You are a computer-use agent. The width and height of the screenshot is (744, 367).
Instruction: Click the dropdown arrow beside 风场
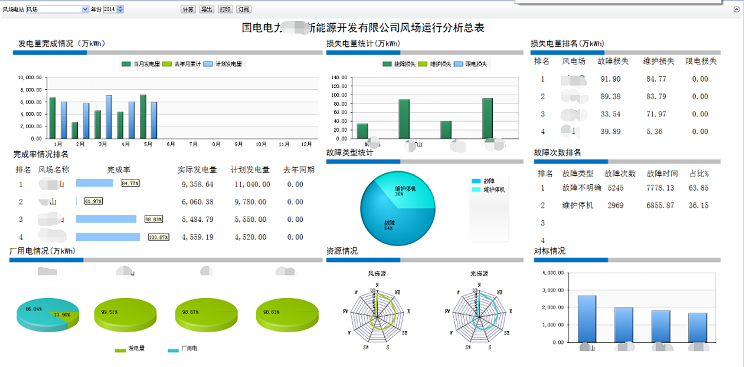(85, 9)
